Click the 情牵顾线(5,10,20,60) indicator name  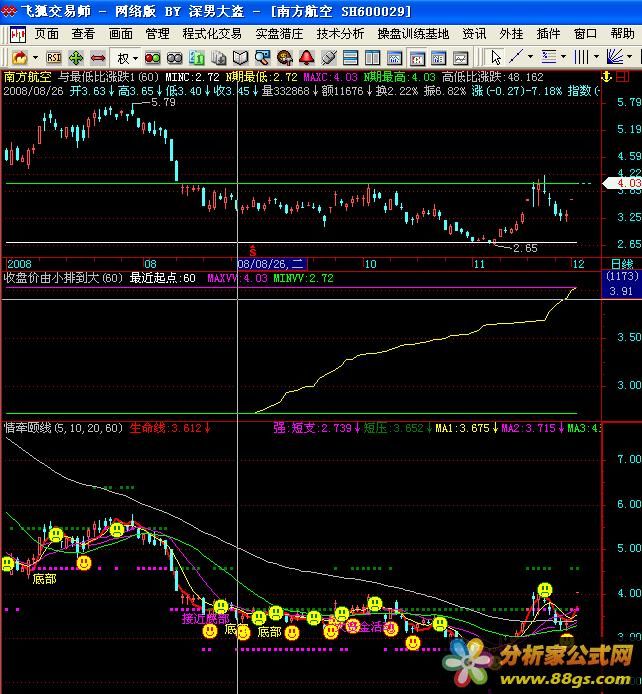point(63,428)
